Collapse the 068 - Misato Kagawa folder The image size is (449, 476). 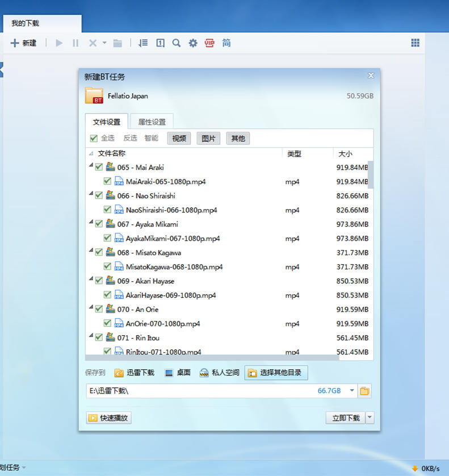(x=91, y=250)
